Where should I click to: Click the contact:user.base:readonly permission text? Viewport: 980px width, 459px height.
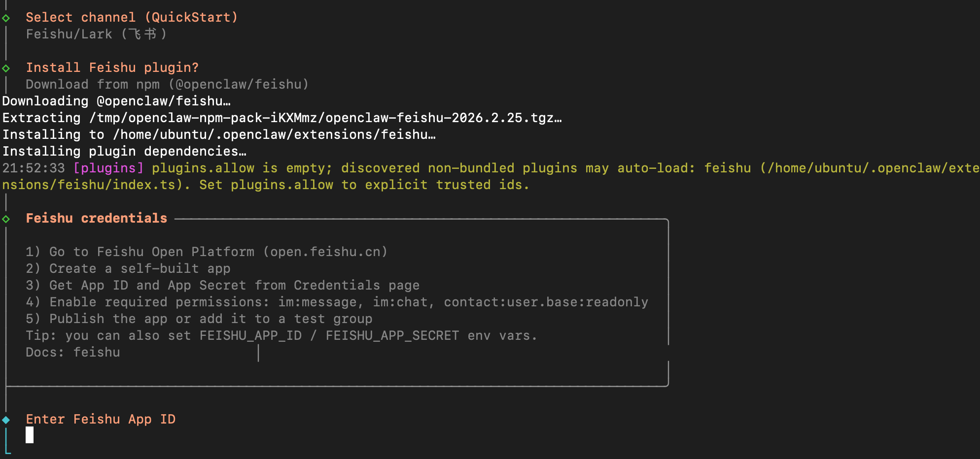pos(546,302)
